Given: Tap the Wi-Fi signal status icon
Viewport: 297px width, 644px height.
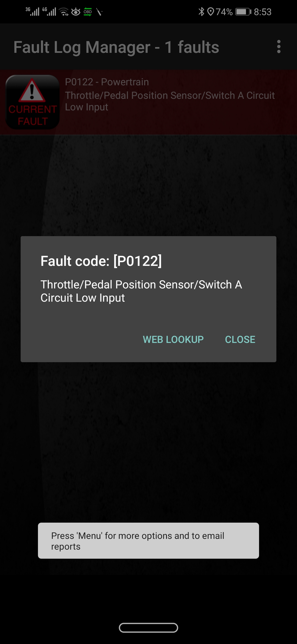Looking at the screenshot, I should (64, 12).
